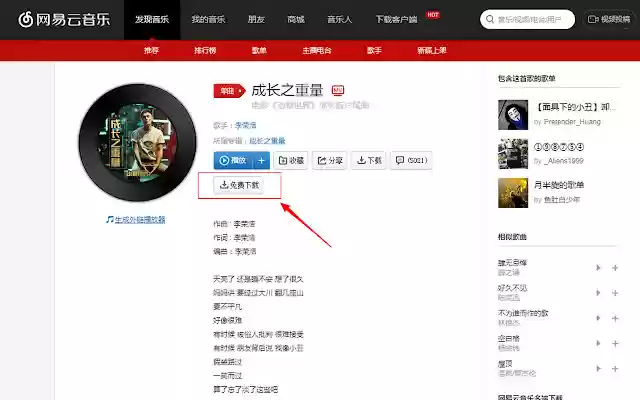Open the album link 成长之重量
This screenshot has height=400, width=640.
267,141
